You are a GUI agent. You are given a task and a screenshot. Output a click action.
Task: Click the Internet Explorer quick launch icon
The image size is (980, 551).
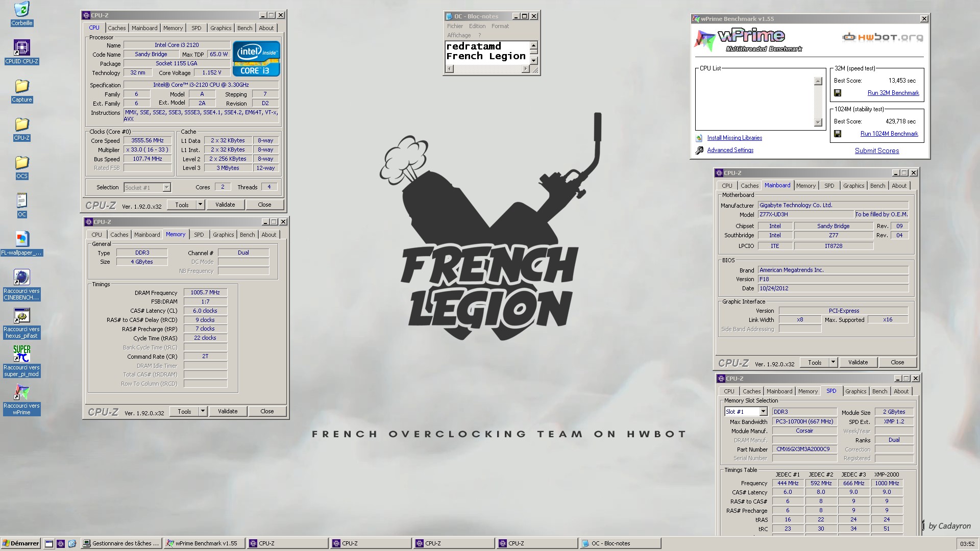72,543
